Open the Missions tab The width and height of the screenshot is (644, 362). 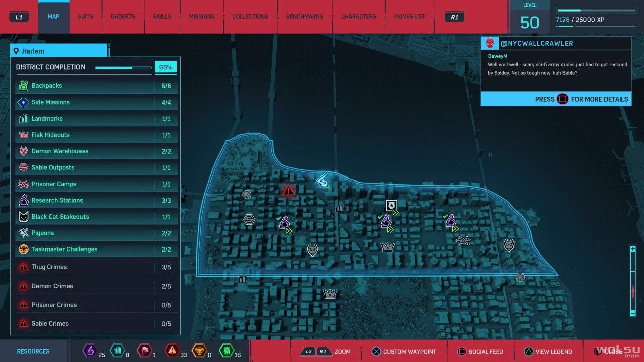[202, 17]
